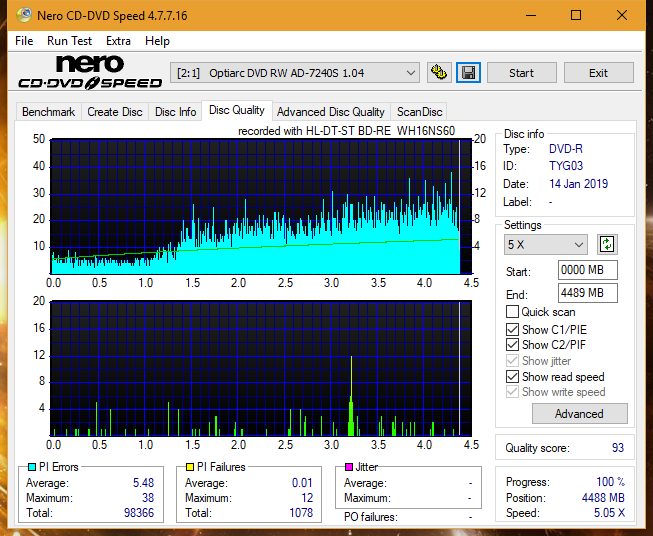Click the green refresh speed icon
This screenshot has width=653, height=536.
(607, 244)
